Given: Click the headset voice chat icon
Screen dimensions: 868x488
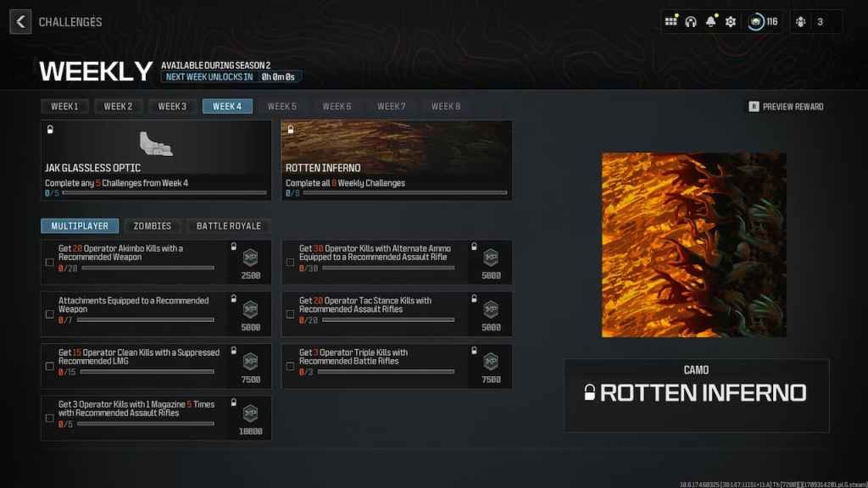Looking at the screenshot, I should [x=691, y=21].
